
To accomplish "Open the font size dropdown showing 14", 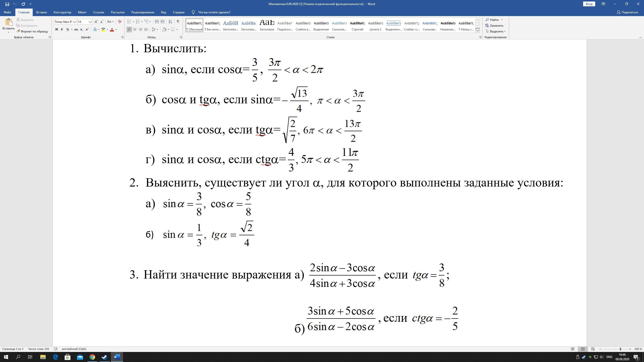I will pyautogui.click(x=90, y=22).
